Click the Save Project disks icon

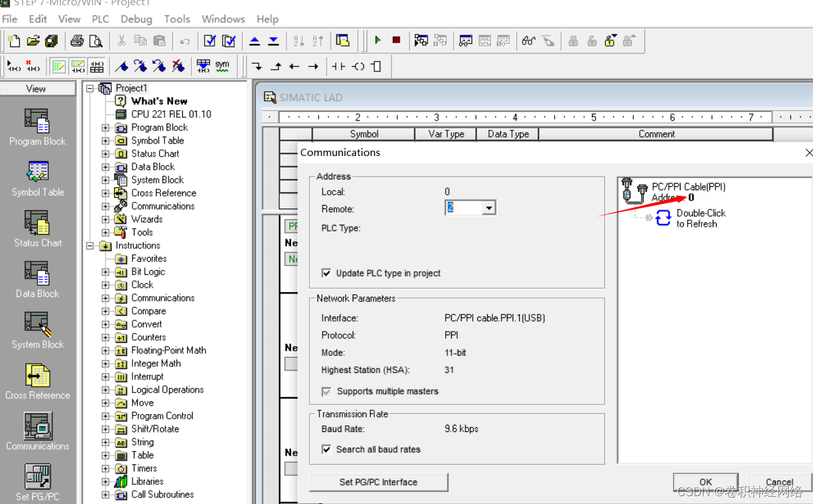[52, 41]
